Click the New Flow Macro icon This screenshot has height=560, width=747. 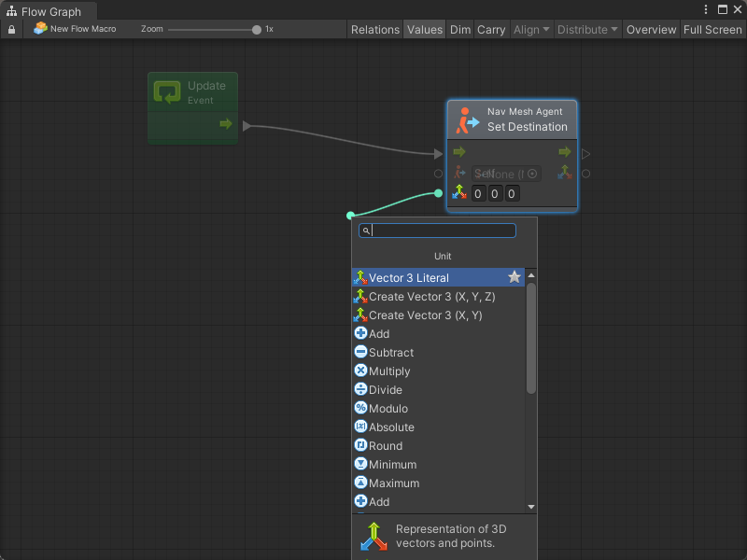[x=40, y=29]
